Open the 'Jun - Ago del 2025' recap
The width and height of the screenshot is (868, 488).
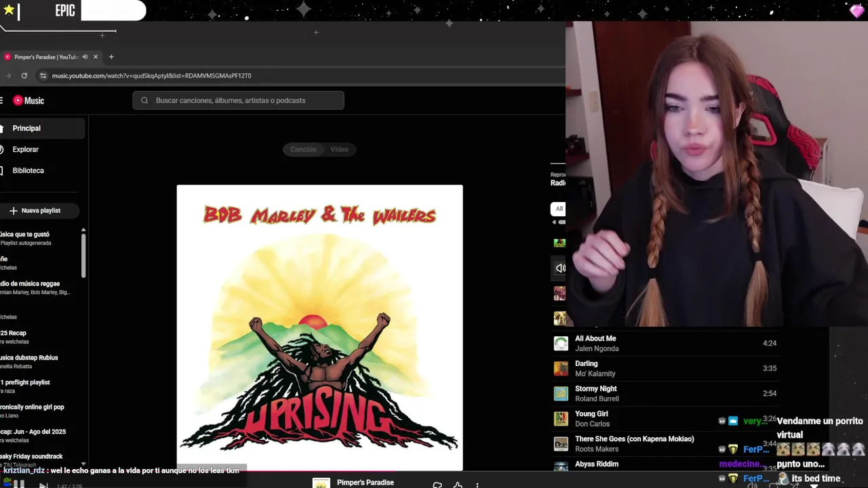[x=33, y=436]
